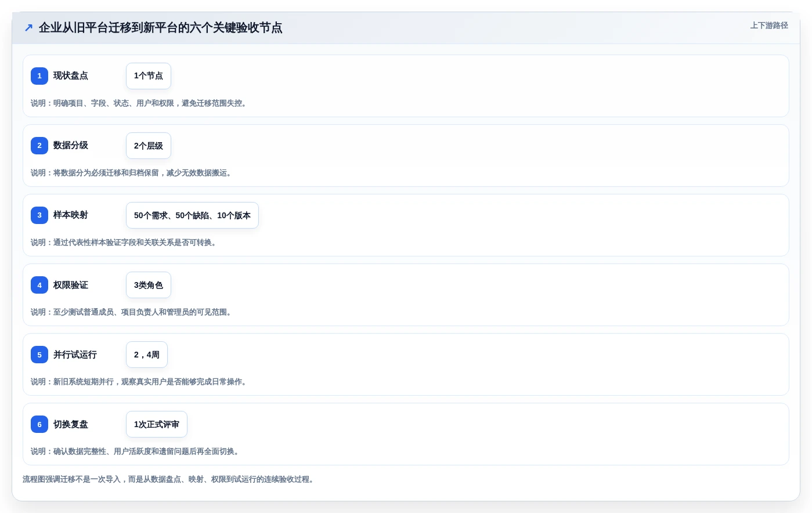Click the description 至少测试普通成员、项目负责人和管理员
This screenshot has width=812, height=513.
[132, 312]
